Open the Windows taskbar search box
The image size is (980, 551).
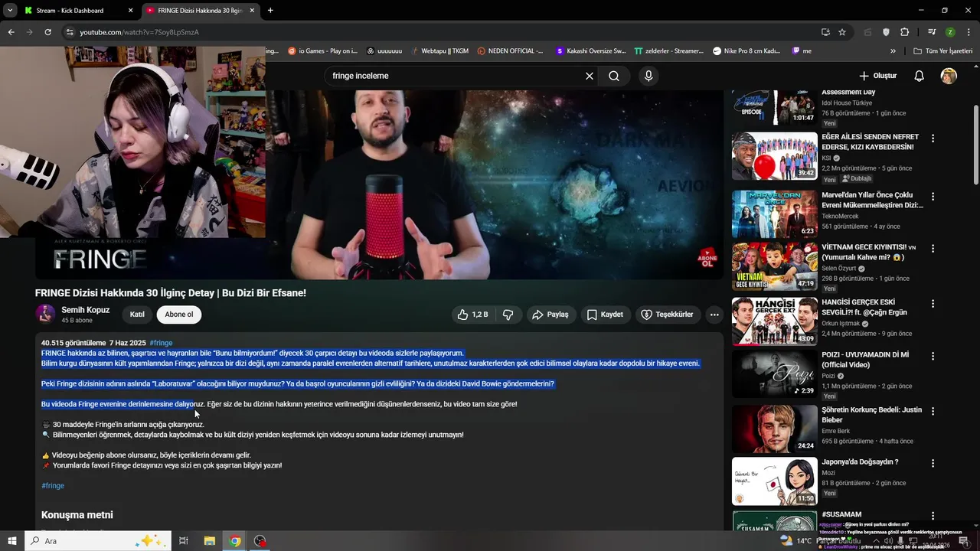(x=96, y=541)
